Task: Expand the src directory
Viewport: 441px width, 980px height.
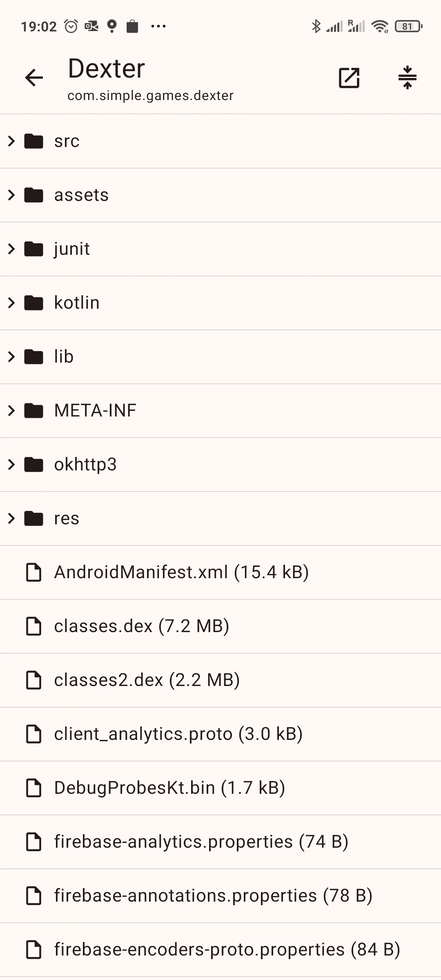Action: (11, 141)
